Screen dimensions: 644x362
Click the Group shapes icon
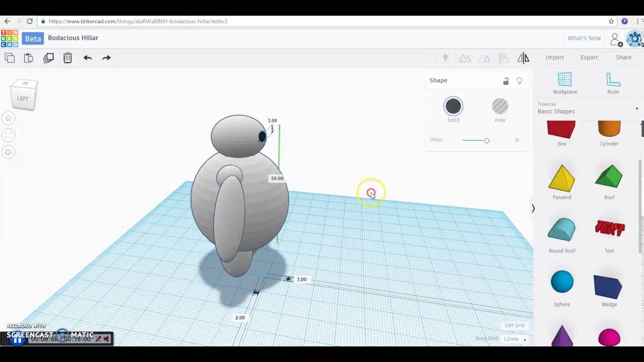[x=465, y=58]
